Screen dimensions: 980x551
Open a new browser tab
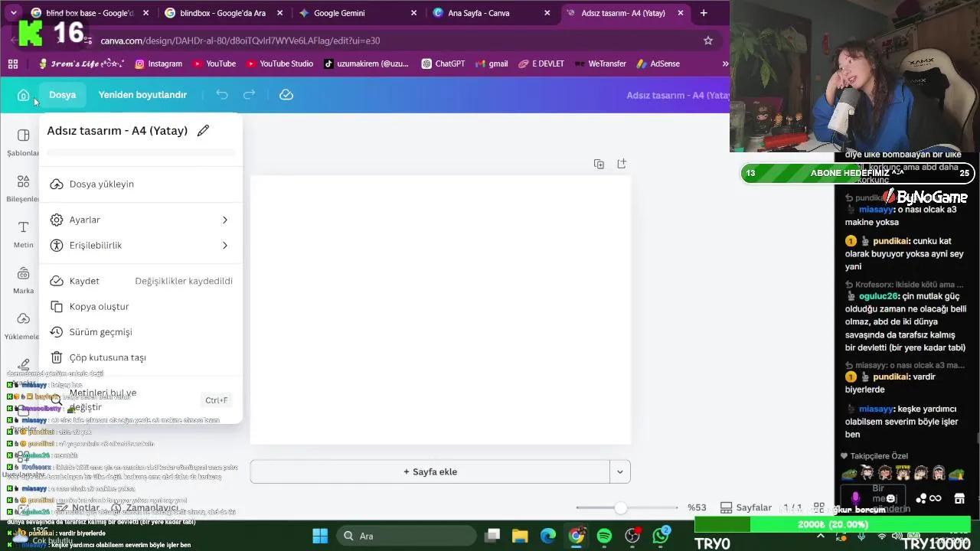click(704, 13)
